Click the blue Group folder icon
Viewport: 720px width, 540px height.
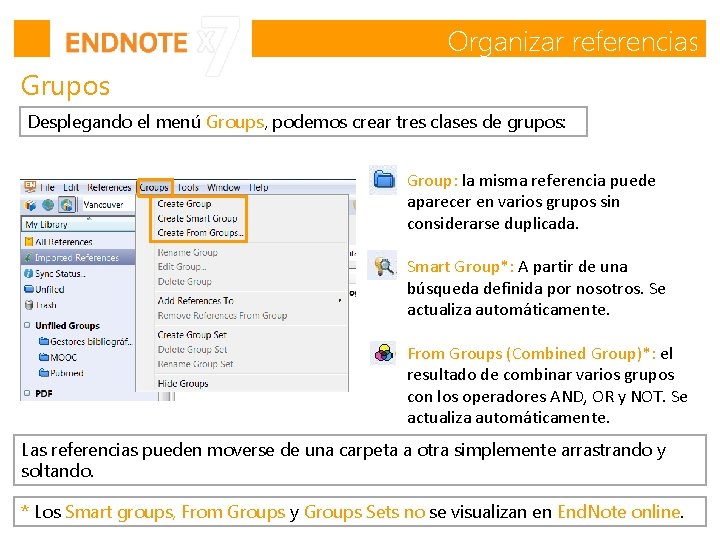[384, 179]
